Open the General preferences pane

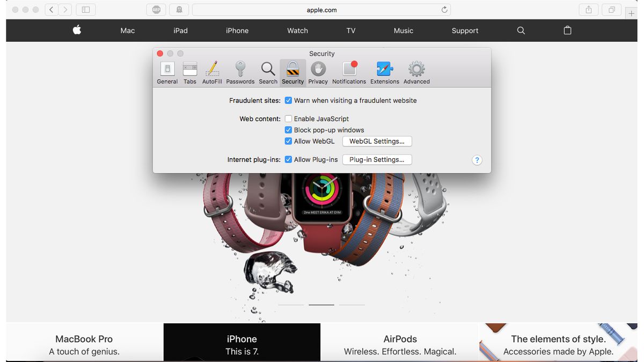pyautogui.click(x=167, y=71)
